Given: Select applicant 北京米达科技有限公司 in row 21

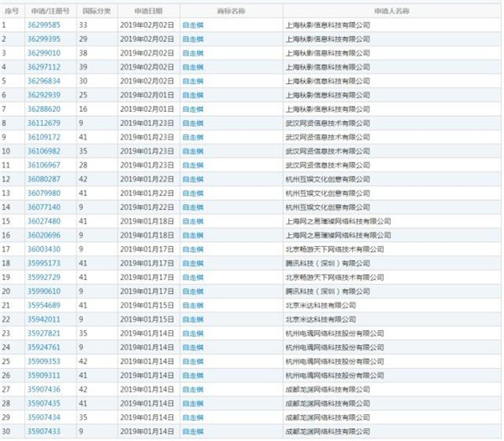Looking at the screenshot, I should click(321, 306).
